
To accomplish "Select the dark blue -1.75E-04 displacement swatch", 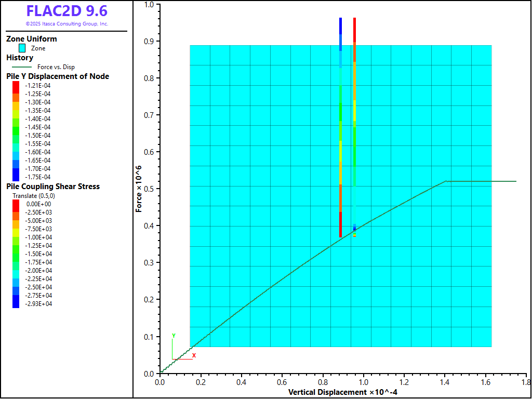I will (16, 177).
